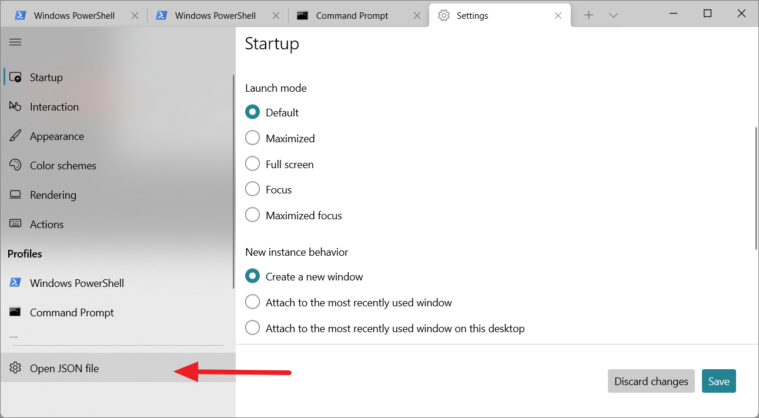
Task: Click the Color schemes palette icon
Action: tap(15, 166)
